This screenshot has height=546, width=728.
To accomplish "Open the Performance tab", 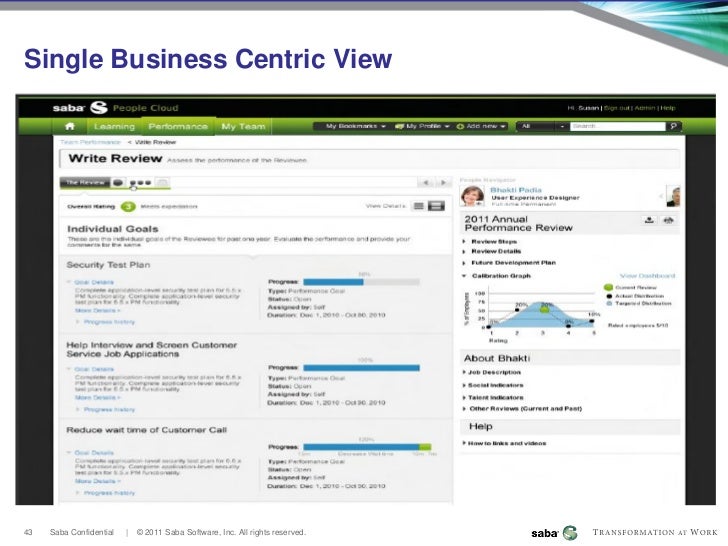I will pos(178,126).
